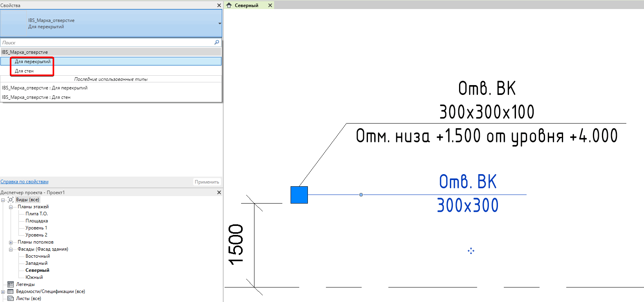Viewport: 644px width, 302px height.
Task: Click the blue tag text Отв. ВК
Action: click(468, 182)
